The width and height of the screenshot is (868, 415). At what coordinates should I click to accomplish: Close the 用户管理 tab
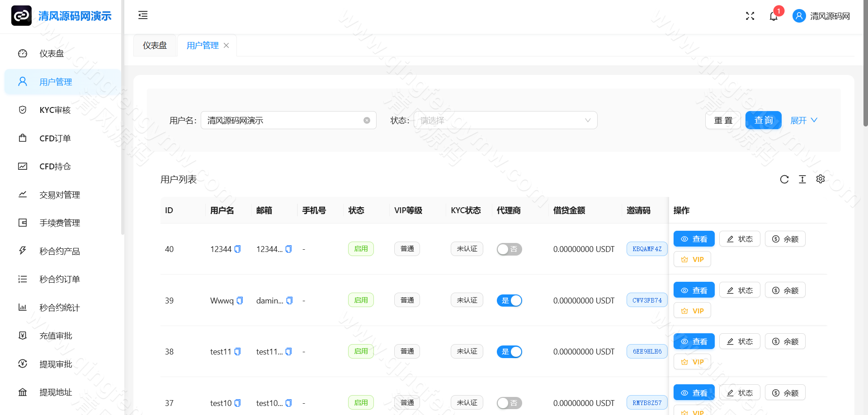pos(226,45)
